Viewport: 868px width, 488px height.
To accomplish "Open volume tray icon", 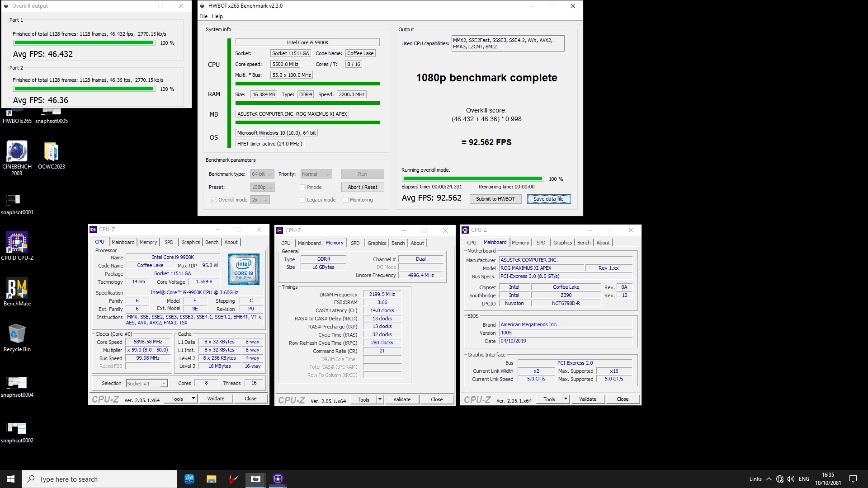I will pos(791,479).
